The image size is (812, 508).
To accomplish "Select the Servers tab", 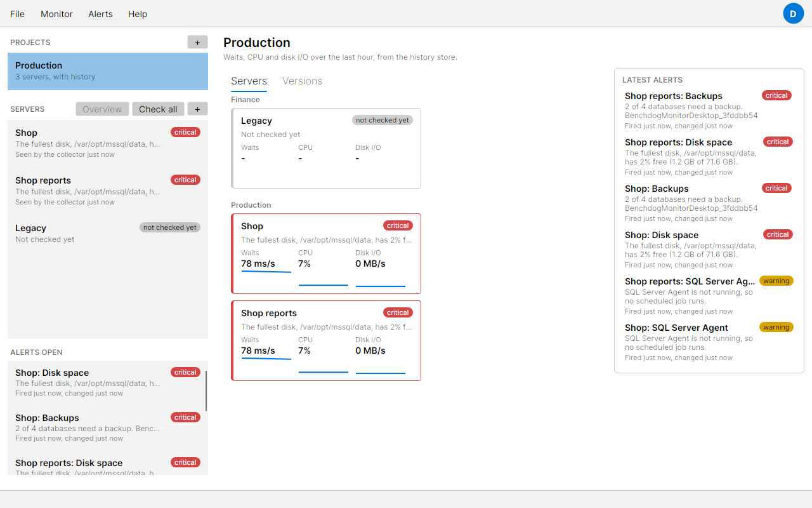I will point(249,81).
